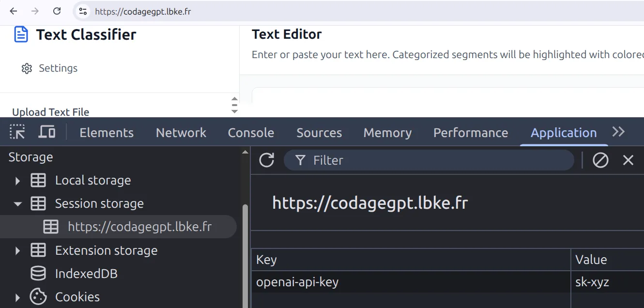The image size is (644, 308).
Task: Click the site information icon in address bar
Action: 83,12
